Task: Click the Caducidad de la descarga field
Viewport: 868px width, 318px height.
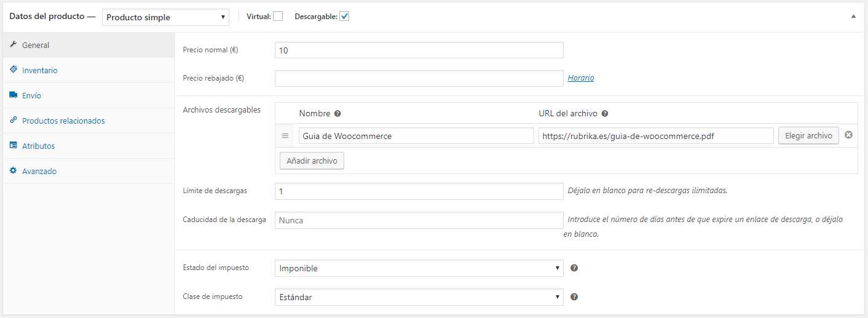Action: tap(419, 220)
